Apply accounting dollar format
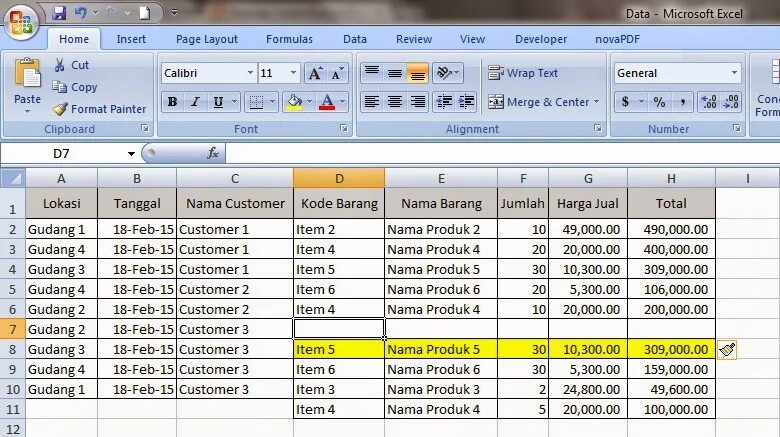 [625, 102]
